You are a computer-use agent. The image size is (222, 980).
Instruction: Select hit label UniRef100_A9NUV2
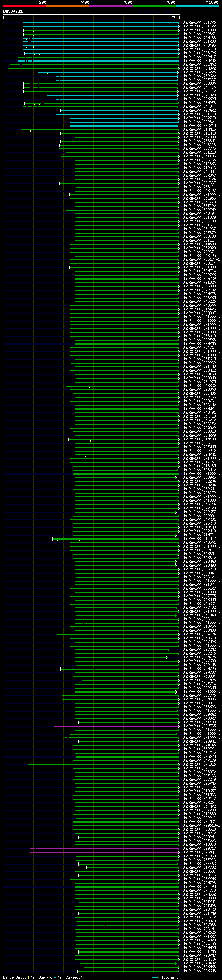tap(199, 68)
